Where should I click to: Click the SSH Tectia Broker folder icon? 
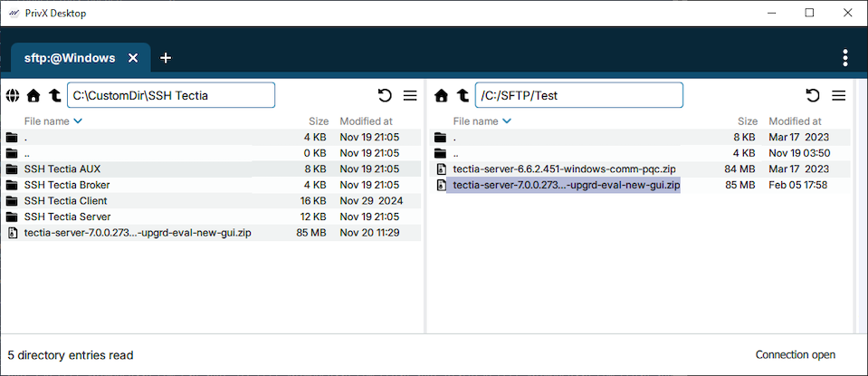pyautogui.click(x=12, y=185)
